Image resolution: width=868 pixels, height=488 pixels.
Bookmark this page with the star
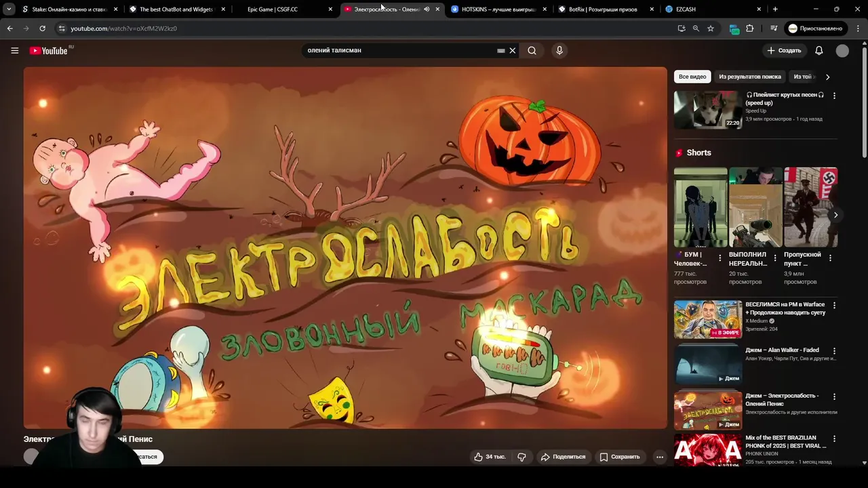coord(710,28)
